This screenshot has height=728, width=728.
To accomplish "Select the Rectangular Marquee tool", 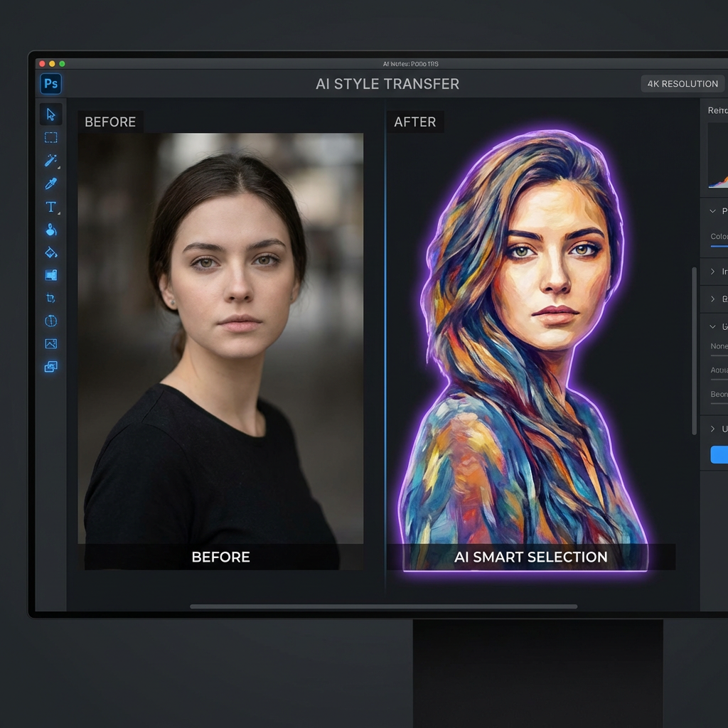I will tap(50, 137).
